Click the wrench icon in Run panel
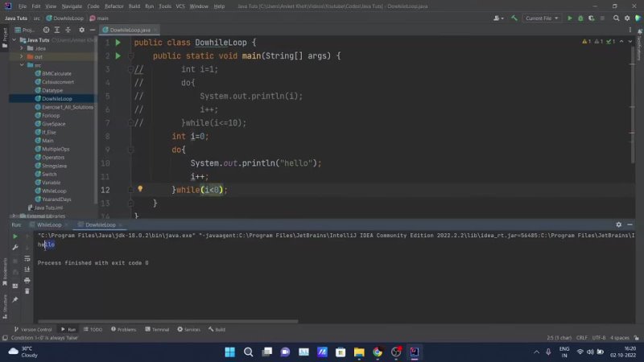Screen dimensions: 644x362 15,247
